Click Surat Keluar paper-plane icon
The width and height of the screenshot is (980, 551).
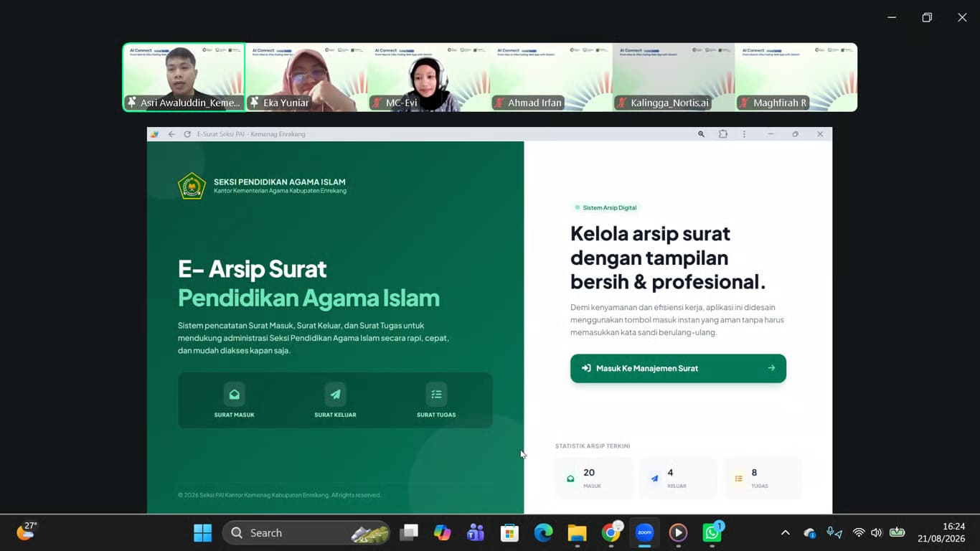[x=335, y=394]
